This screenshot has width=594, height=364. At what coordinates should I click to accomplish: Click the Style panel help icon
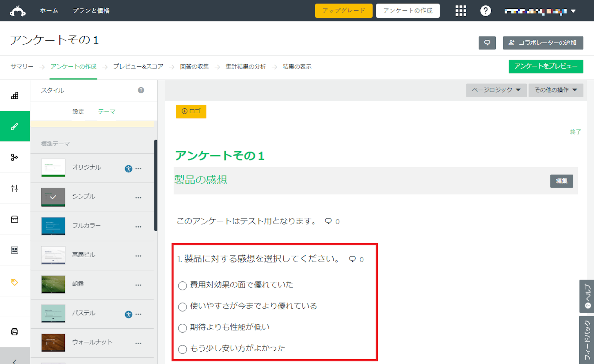141,90
